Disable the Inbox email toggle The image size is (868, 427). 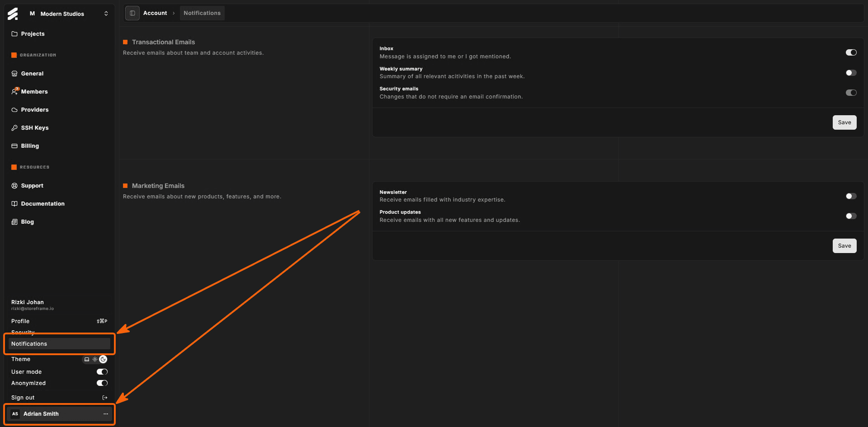pyautogui.click(x=851, y=52)
